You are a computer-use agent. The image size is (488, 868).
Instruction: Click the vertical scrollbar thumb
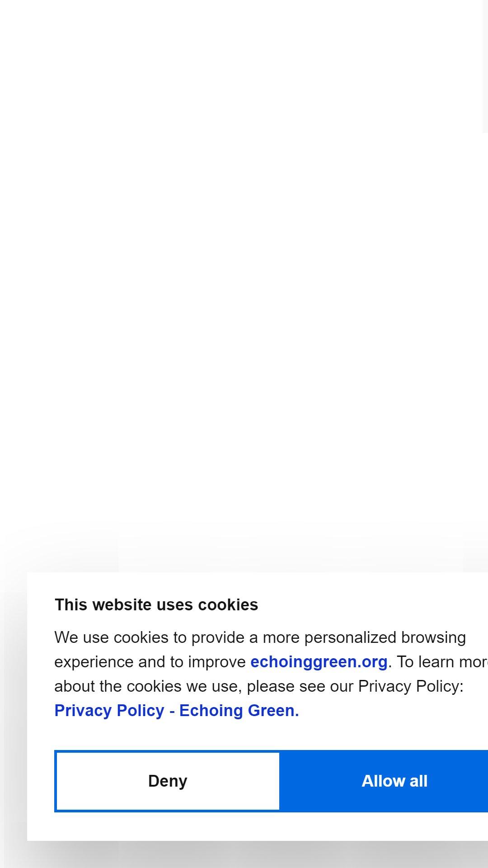pos(485,66)
